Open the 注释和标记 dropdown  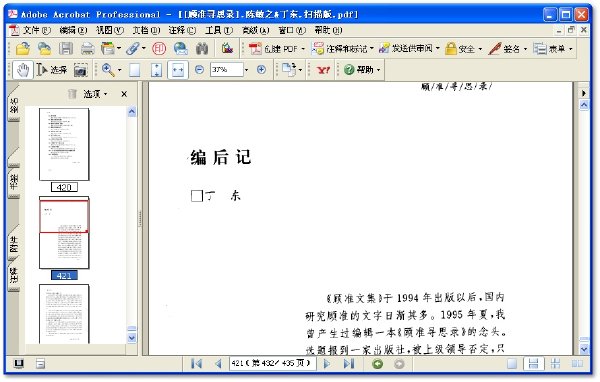tap(342, 49)
